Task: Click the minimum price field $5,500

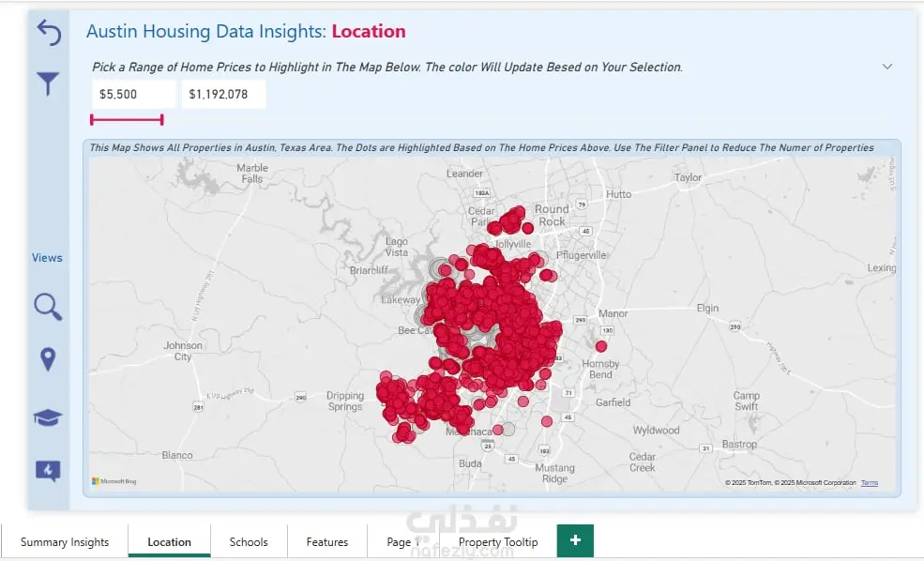Action: [x=134, y=95]
